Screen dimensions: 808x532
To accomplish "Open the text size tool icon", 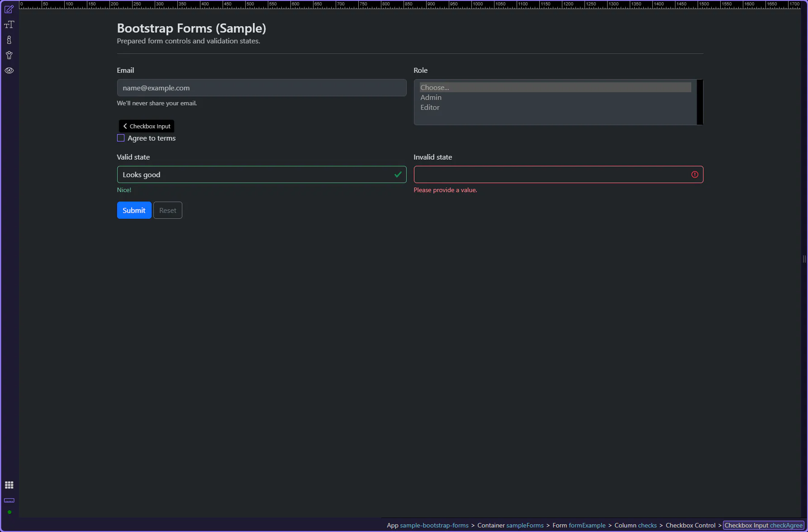I will 9,25.
